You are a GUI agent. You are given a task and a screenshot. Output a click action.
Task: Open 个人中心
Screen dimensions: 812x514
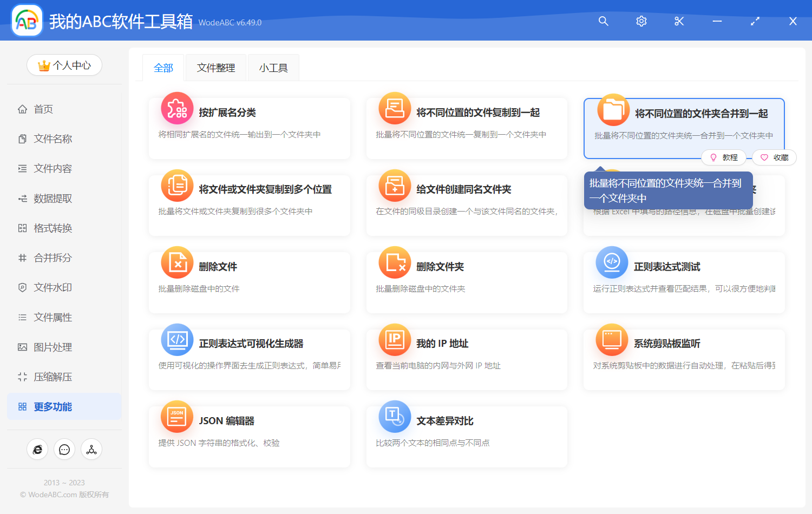pos(64,65)
